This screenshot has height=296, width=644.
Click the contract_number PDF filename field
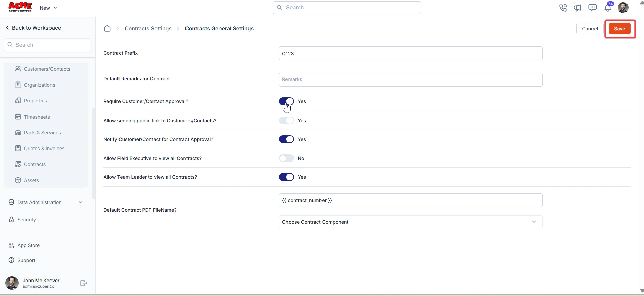click(411, 200)
